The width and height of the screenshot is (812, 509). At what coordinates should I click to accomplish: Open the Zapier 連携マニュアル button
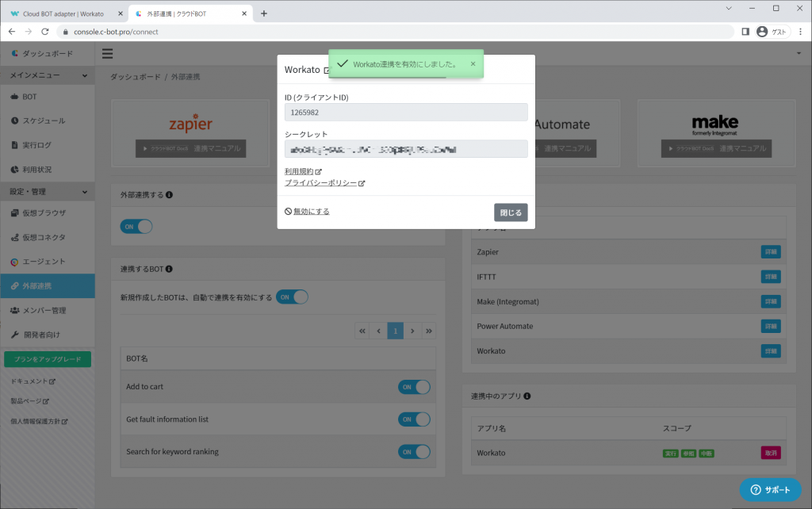pos(190,148)
